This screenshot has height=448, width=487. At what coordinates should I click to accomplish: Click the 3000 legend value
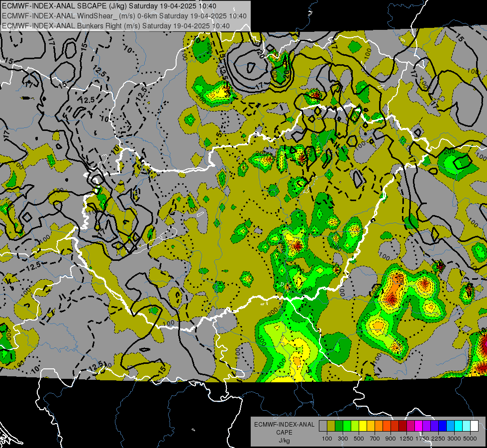[454, 439]
